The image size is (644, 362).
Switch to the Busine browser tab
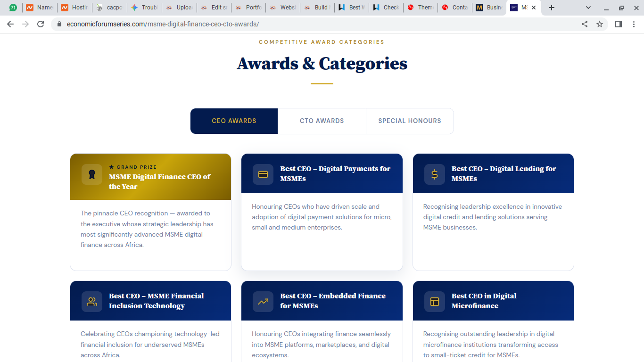(x=489, y=8)
